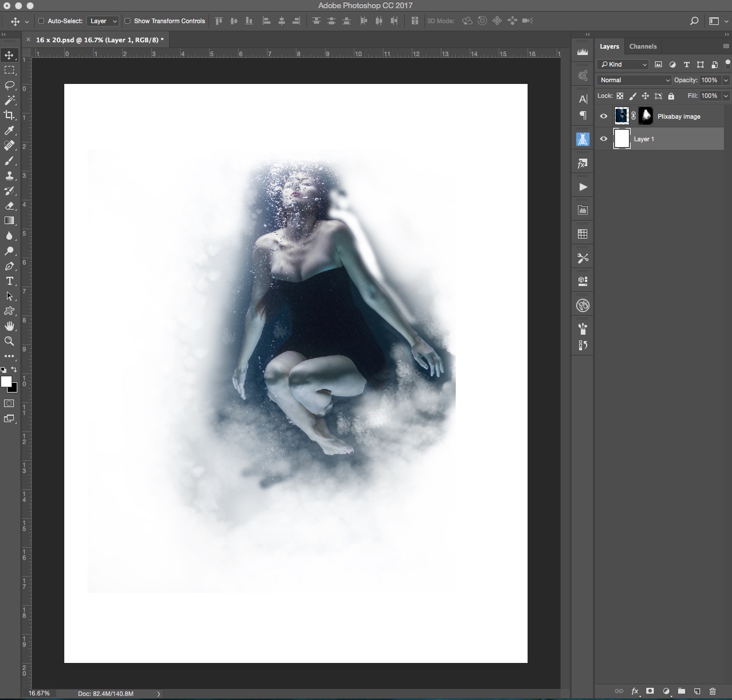
Task: Click the foreground color swatch
Action: [x=6, y=382]
